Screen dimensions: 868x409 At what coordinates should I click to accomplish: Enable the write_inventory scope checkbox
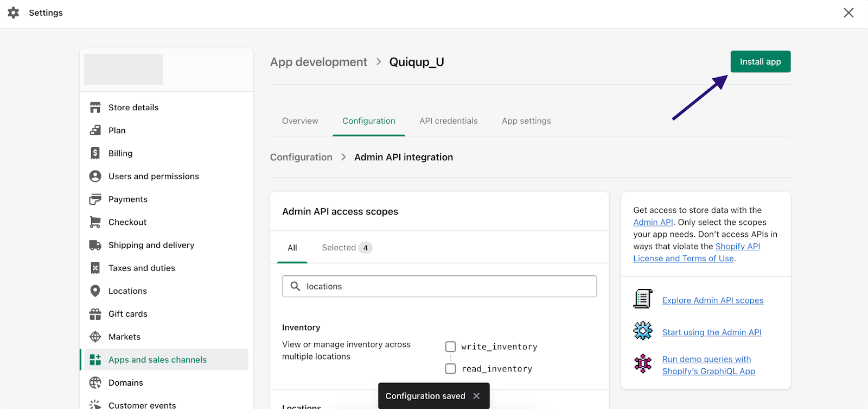tap(450, 347)
